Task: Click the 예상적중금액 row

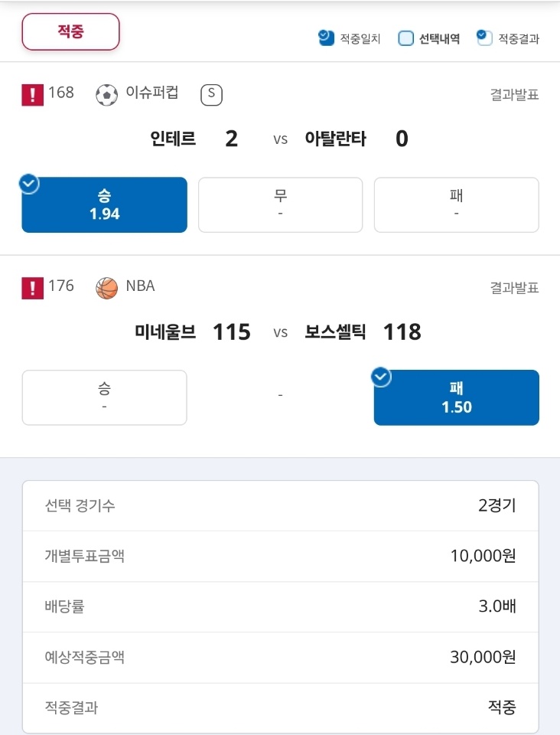Action: [281, 657]
